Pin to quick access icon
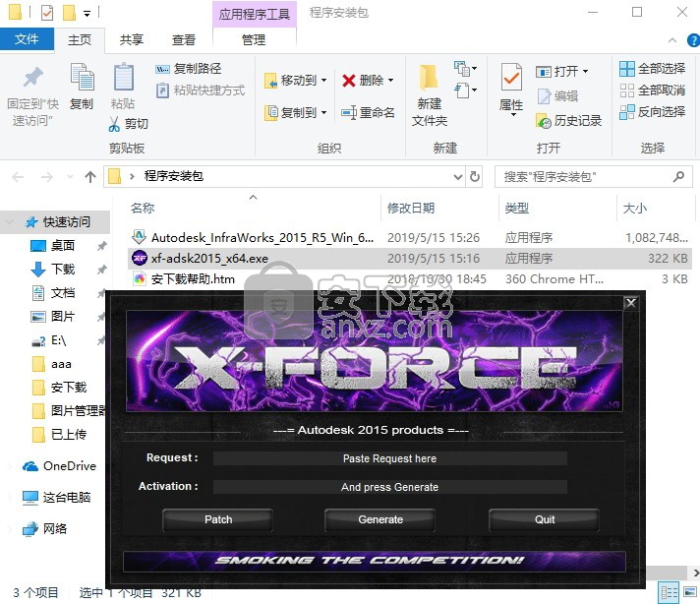Image resolution: width=700 pixels, height=604 pixels. pos(33,78)
